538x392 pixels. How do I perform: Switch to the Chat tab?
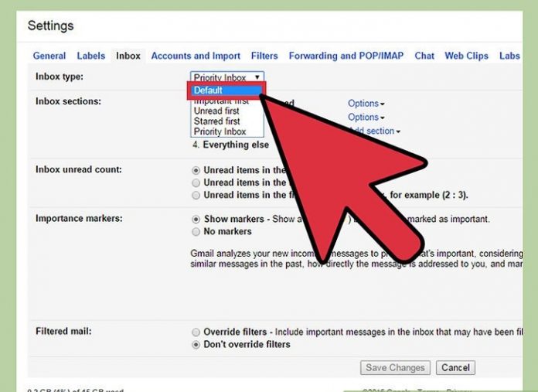(424, 56)
